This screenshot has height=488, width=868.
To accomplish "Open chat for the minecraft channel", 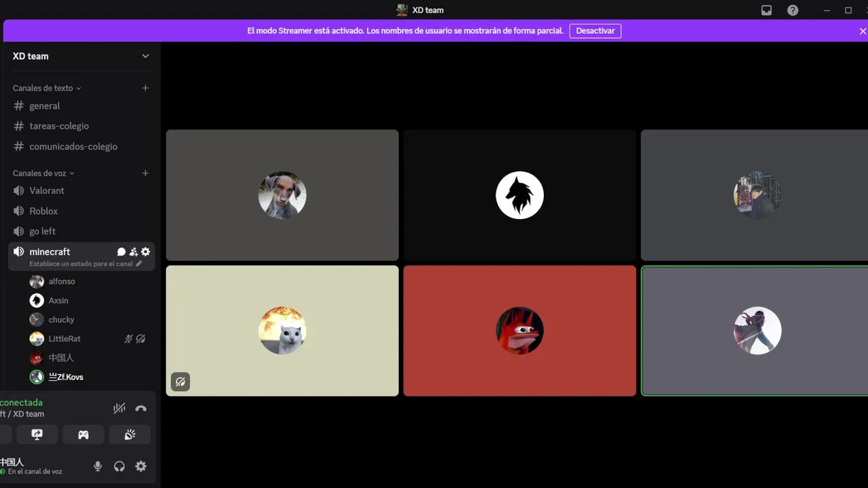I will 121,251.
